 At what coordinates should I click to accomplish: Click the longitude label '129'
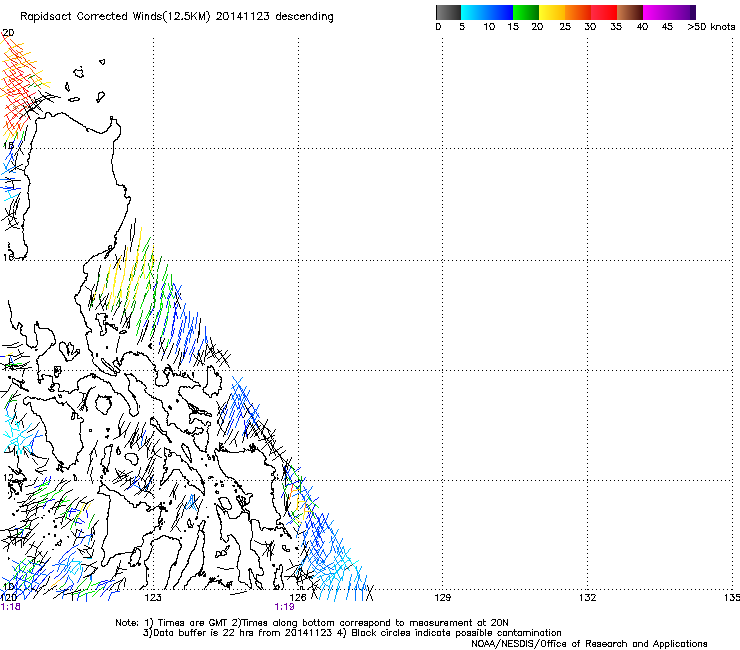coord(442,598)
